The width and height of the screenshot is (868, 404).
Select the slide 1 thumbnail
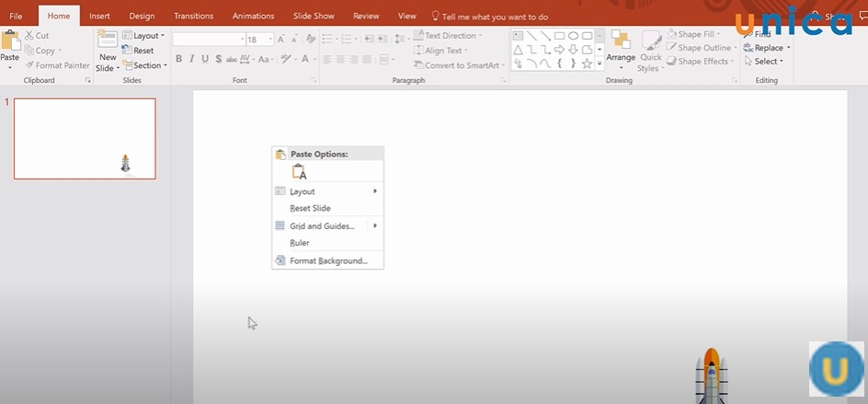point(85,138)
